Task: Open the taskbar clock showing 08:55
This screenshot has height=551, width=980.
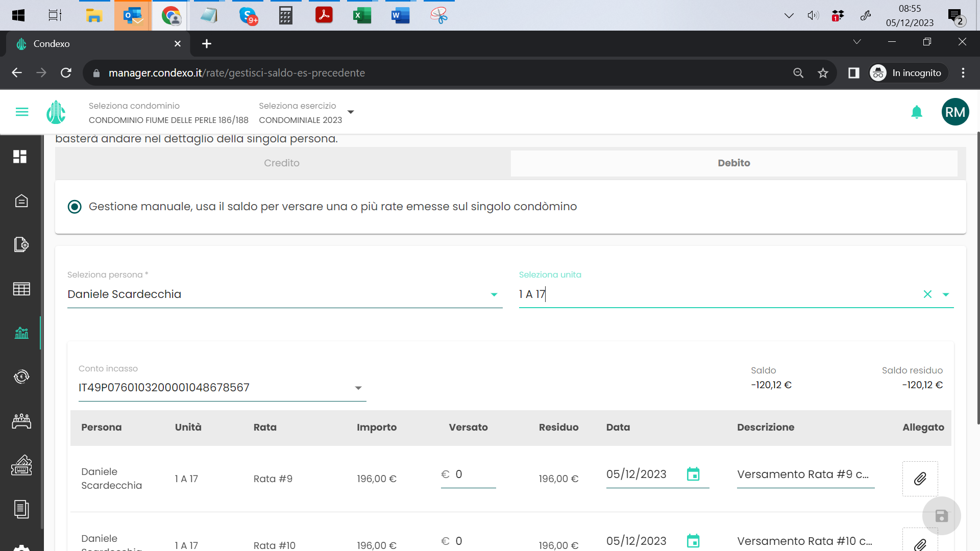Action: coord(910,15)
